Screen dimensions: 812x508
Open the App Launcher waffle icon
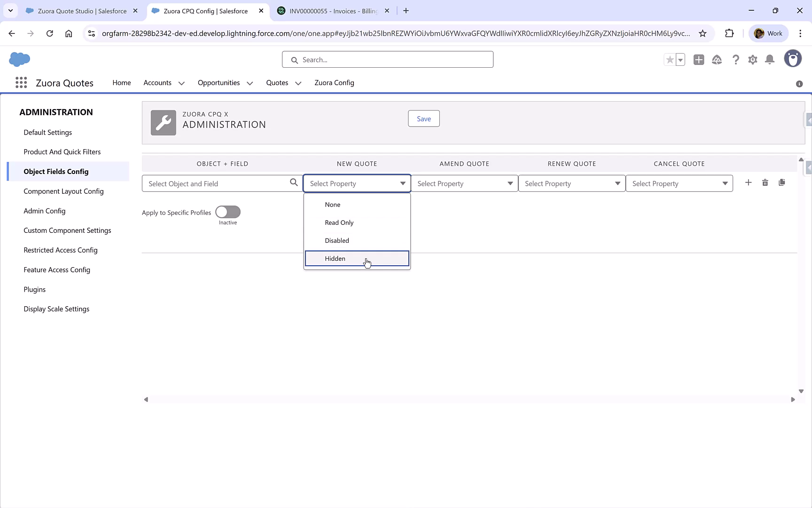point(21,82)
